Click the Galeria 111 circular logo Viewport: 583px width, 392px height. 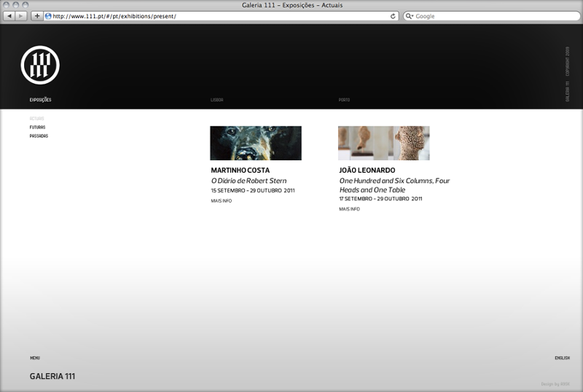[x=40, y=64]
